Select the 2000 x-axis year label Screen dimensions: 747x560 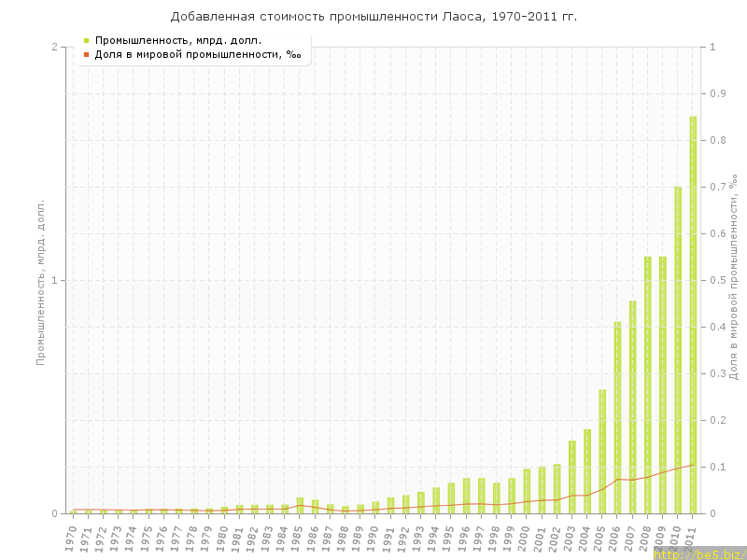point(525,538)
